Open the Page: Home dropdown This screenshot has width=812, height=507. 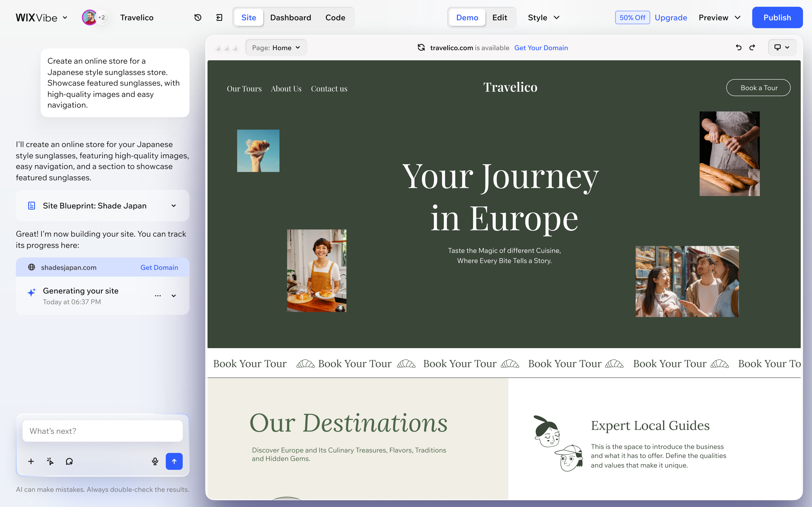click(x=276, y=48)
